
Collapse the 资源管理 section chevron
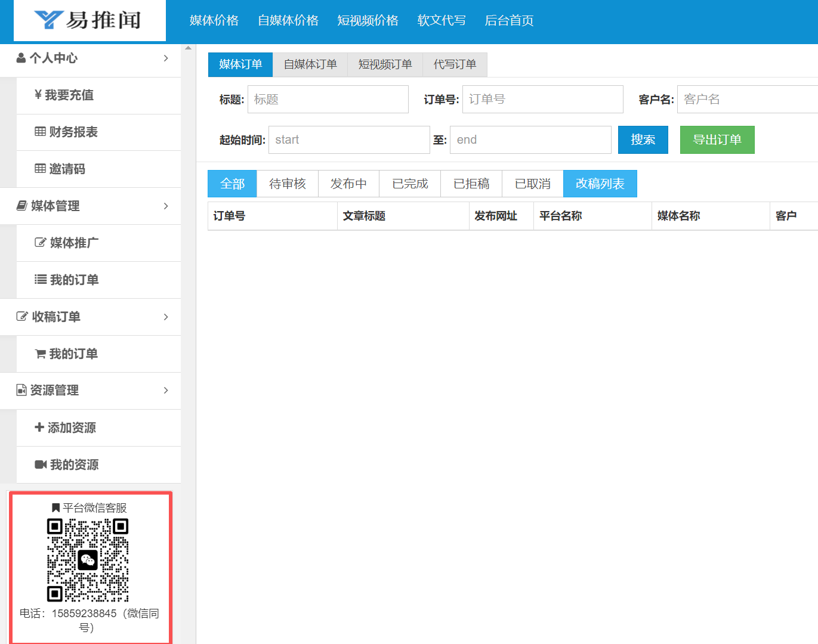coord(166,390)
